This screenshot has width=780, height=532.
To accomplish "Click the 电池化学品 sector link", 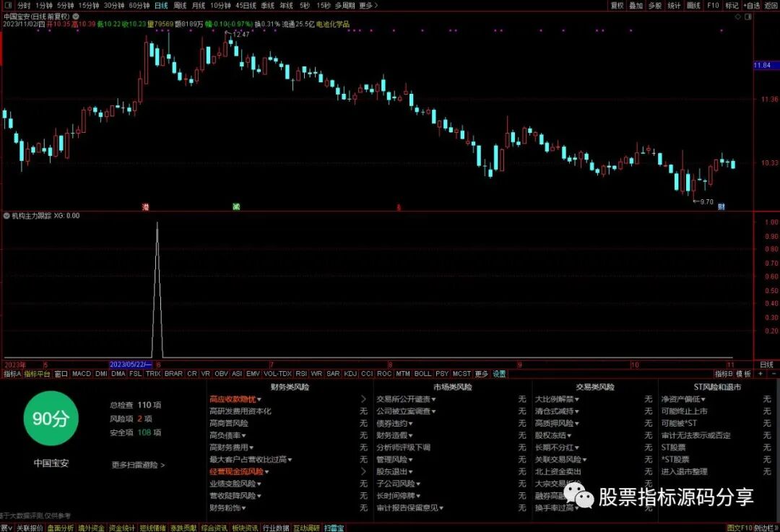I will (x=333, y=24).
